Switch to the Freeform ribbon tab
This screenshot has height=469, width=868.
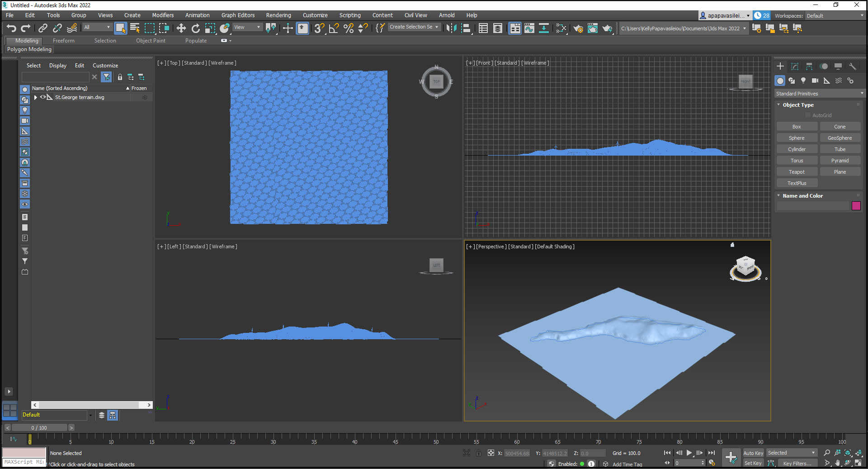[63, 41]
